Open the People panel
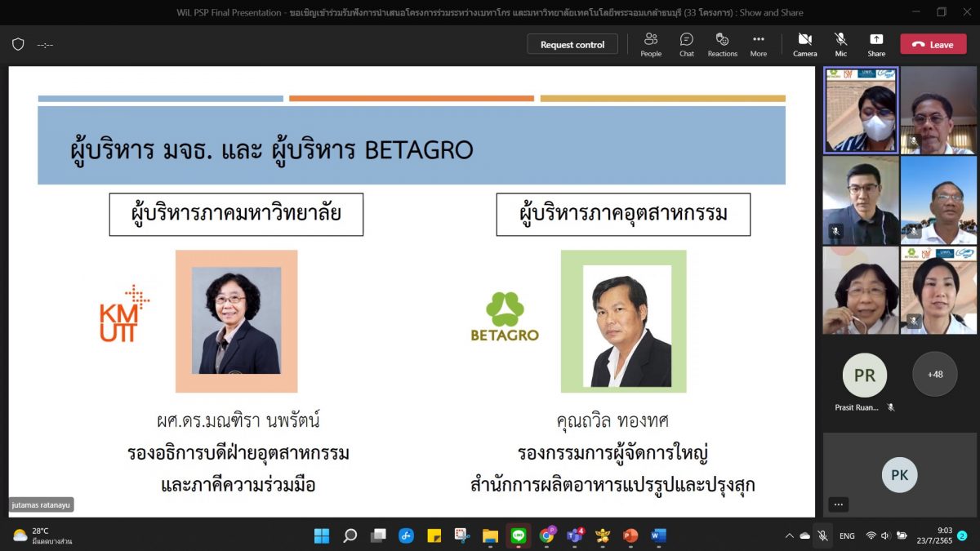 (651, 44)
